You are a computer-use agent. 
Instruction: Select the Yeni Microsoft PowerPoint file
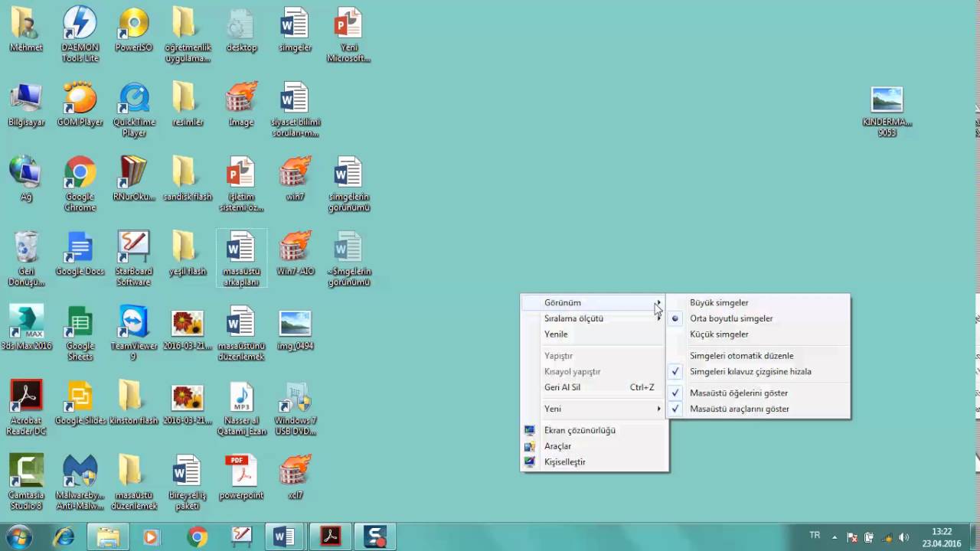pyautogui.click(x=348, y=34)
